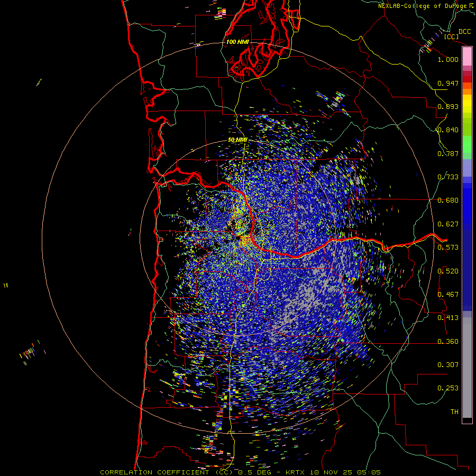Select the 0.413 scale value
The image size is (476, 476).
point(448,318)
